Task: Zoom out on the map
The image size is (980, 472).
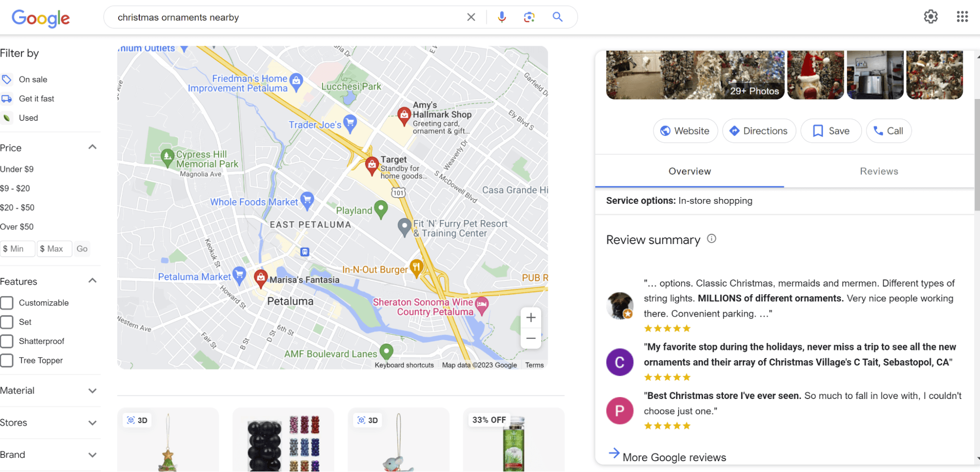Action: 530,339
